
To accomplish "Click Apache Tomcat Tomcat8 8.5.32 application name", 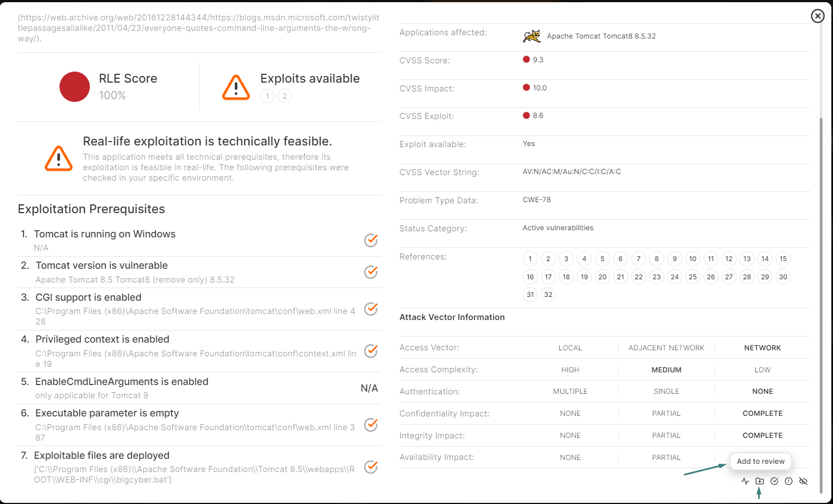I will (x=601, y=36).
